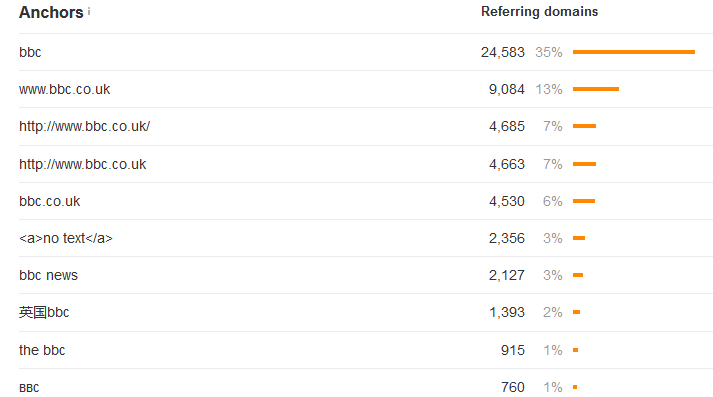Click the 1,393 referring domains count

pyautogui.click(x=507, y=312)
